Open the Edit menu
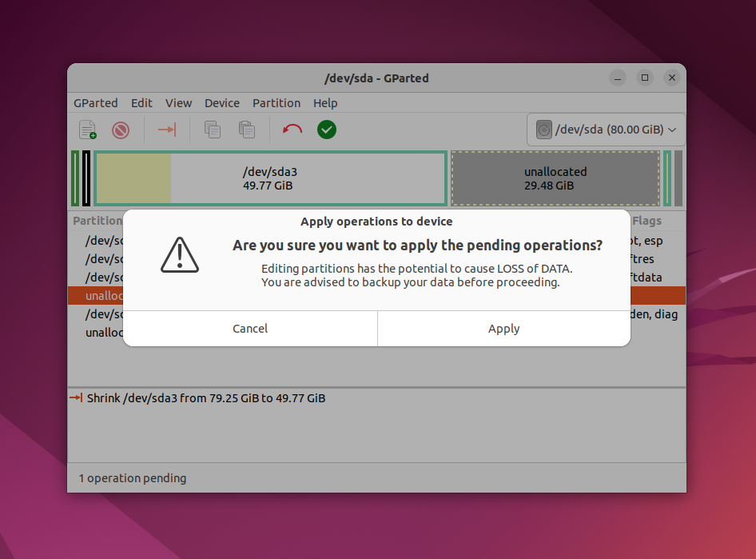The height and width of the screenshot is (559, 756). (141, 103)
